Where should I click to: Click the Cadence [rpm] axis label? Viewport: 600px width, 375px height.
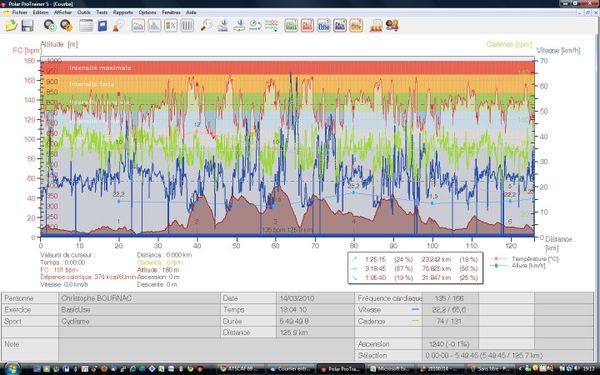[x=509, y=44]
